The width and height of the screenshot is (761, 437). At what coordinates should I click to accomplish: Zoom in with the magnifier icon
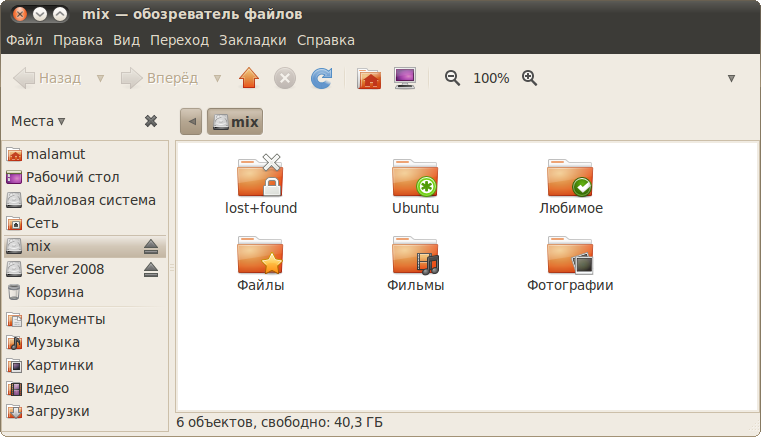(529, 78)
